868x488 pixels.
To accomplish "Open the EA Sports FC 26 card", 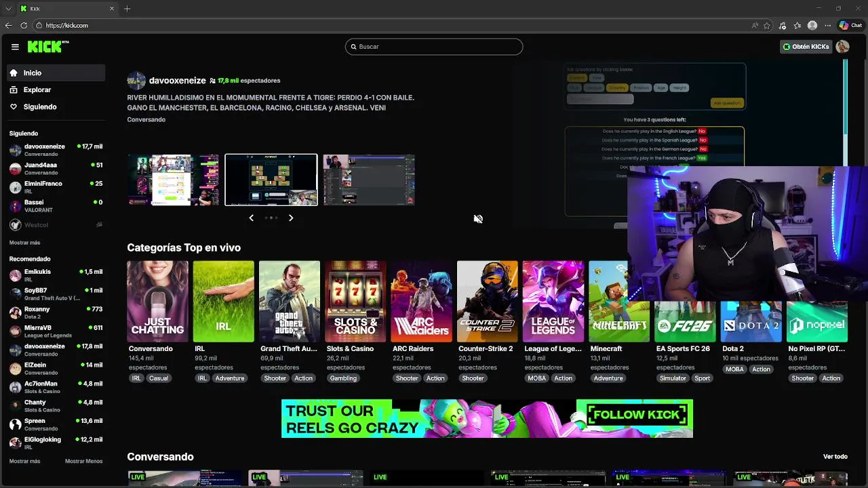I will [685, 322].
